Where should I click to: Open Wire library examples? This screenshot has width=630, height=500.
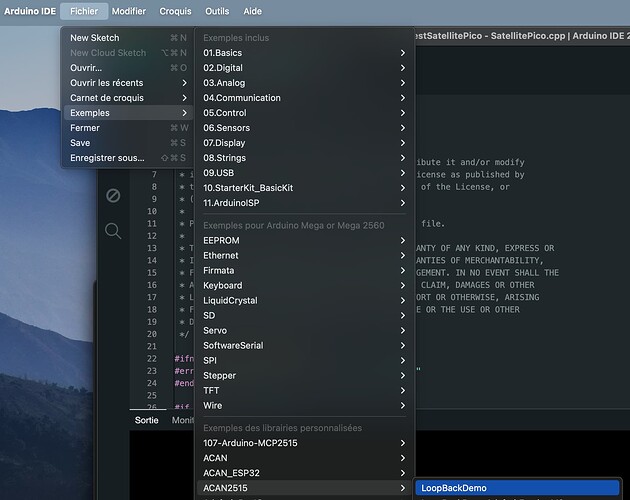(305, 406)
